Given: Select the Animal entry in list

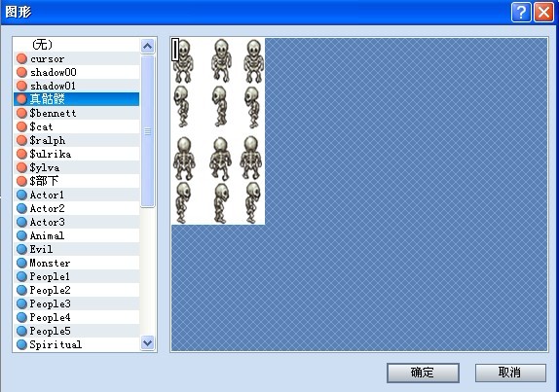Looking at the screenshot, I should (77, 235).
